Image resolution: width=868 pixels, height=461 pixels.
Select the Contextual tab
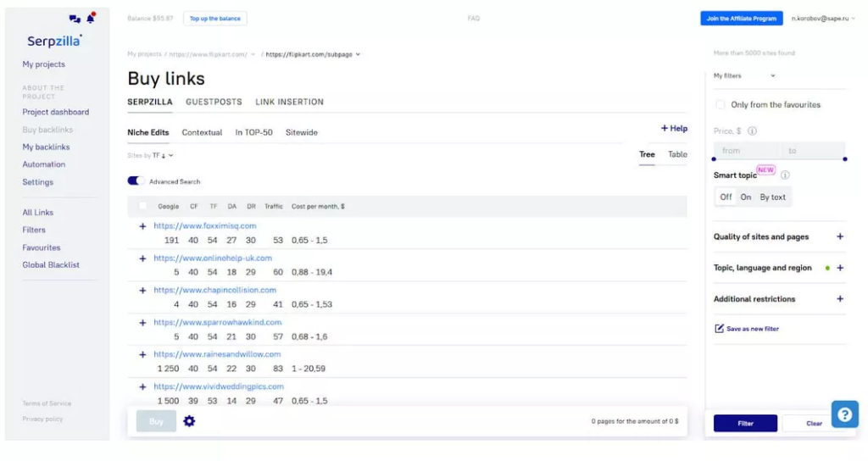coord(202,132)
